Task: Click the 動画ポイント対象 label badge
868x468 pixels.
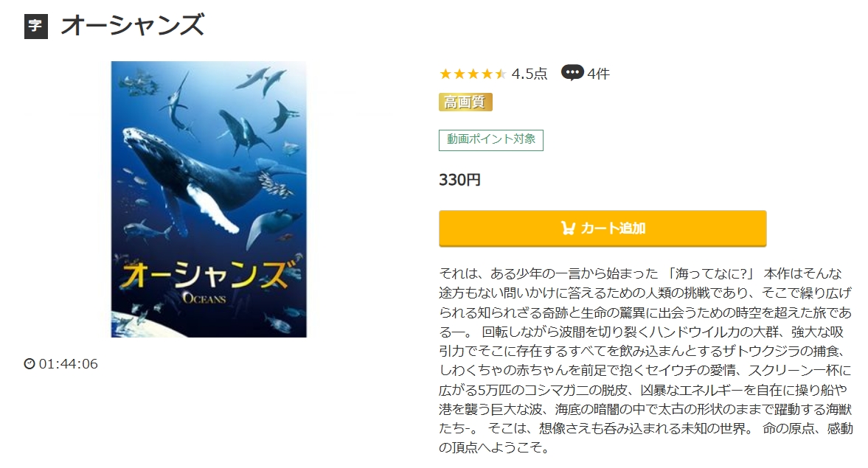Action: tap(491, 140)
